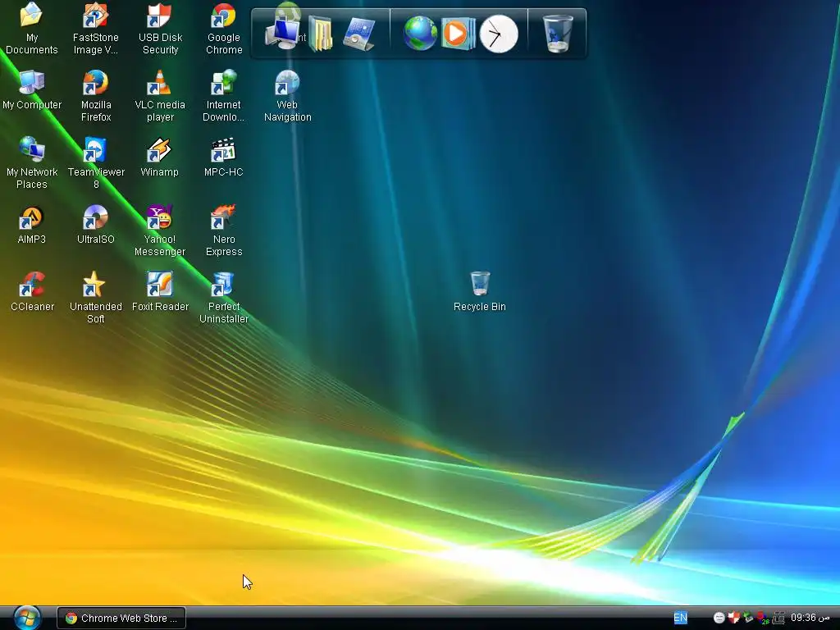
Task: Open the red shield tray icon
Action: click(733, 618)
